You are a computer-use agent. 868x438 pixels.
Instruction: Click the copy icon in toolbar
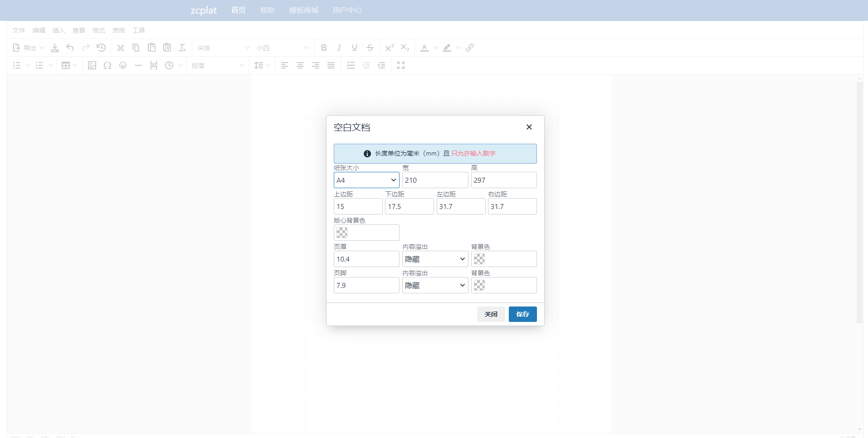136,48
